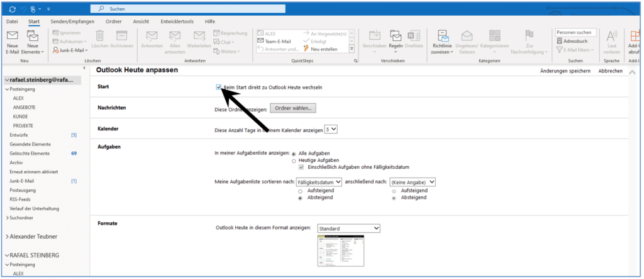Select Absteigend under Fälligkeitsdatum sort

(300, 198)
